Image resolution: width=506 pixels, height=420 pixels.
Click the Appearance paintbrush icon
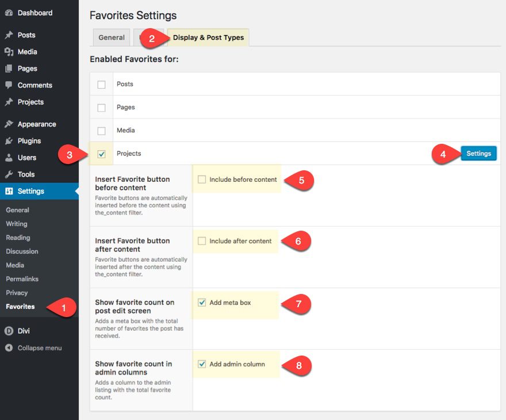(9, 124)
